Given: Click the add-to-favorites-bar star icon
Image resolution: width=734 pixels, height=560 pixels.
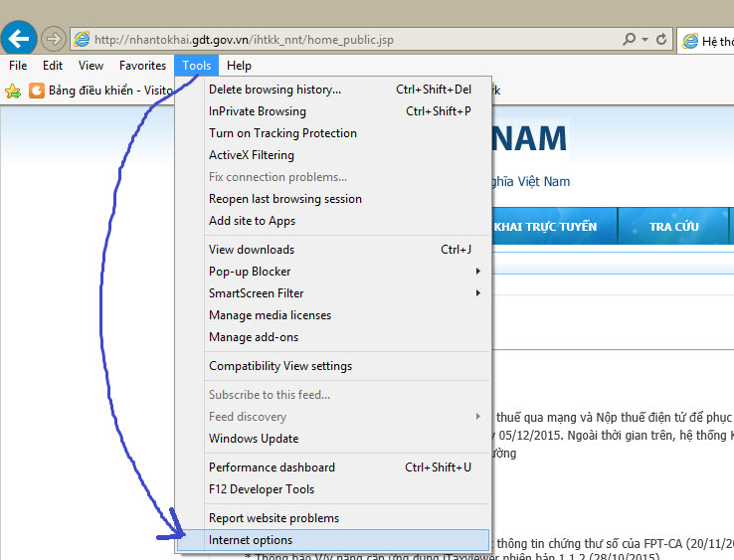Looking at the screenshot, I should [x=13, y=91].
